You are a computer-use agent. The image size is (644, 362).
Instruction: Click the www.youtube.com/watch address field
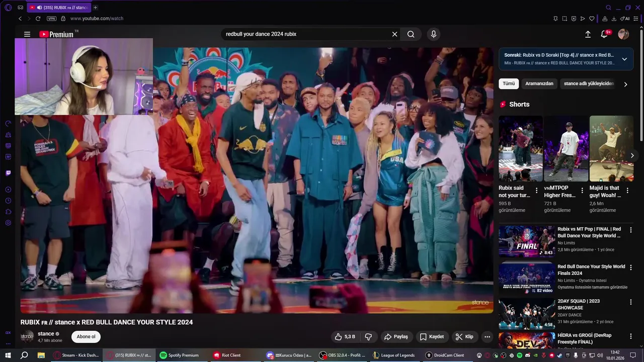tap(97, 19)
